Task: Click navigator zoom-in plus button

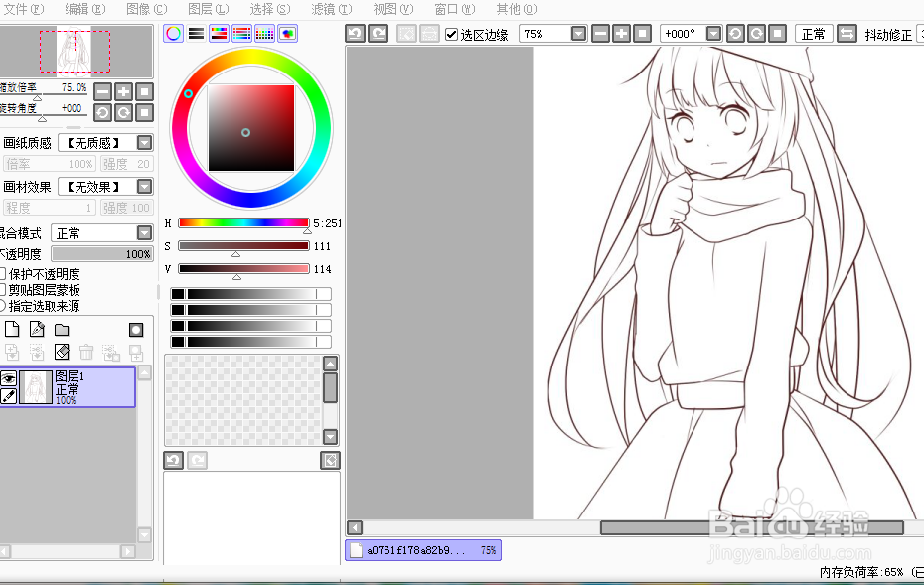Action: [124, 92]
